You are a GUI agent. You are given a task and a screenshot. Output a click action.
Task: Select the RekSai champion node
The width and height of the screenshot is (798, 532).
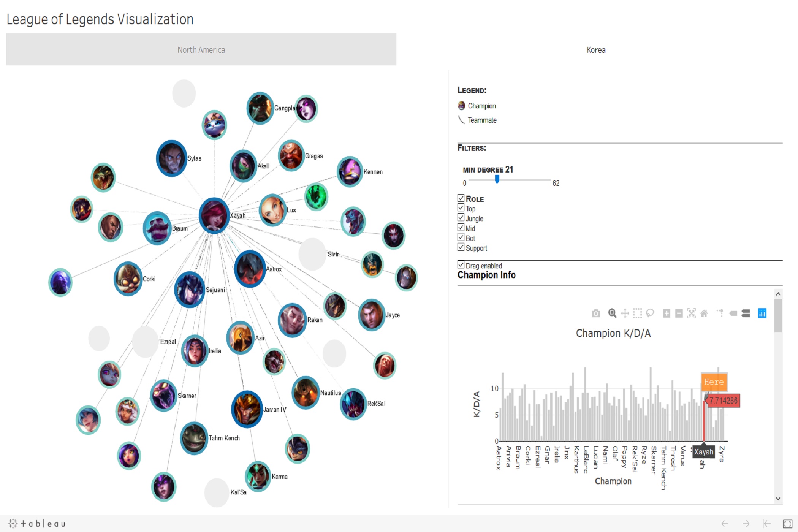(353, 404)
